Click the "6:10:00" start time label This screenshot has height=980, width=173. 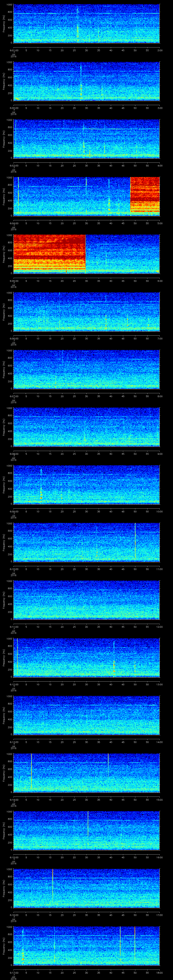point(14,569)
